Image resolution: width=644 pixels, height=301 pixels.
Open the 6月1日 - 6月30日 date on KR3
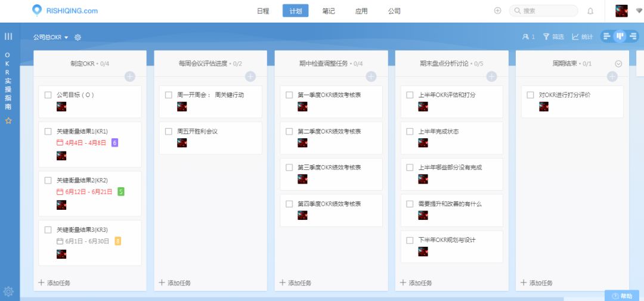[x=83, y=241]
